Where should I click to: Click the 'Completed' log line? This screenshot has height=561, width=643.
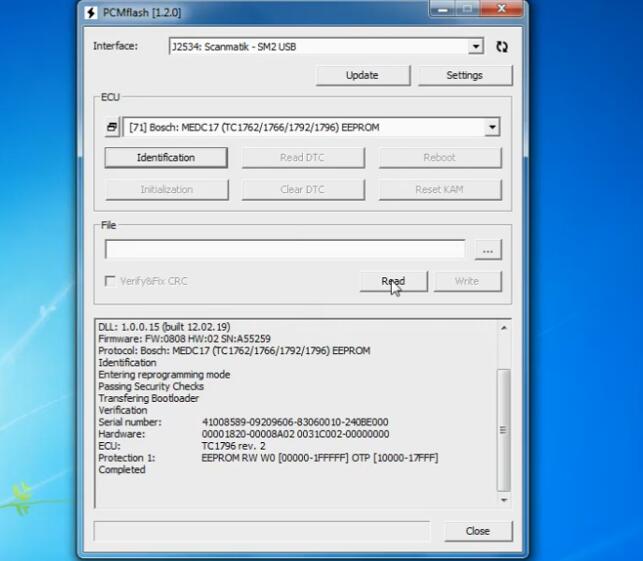pyautogui.click(x=122, y=470)
